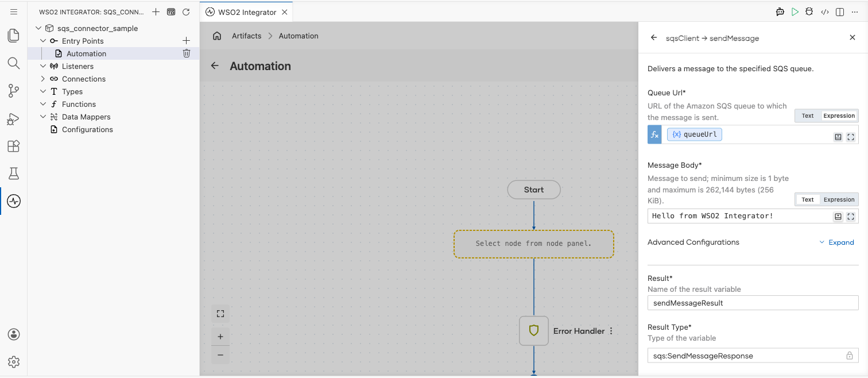The width and height of the screenshot is (868, 378).
Task: Start debugging with the bug icon
Action: coord(809,11)
